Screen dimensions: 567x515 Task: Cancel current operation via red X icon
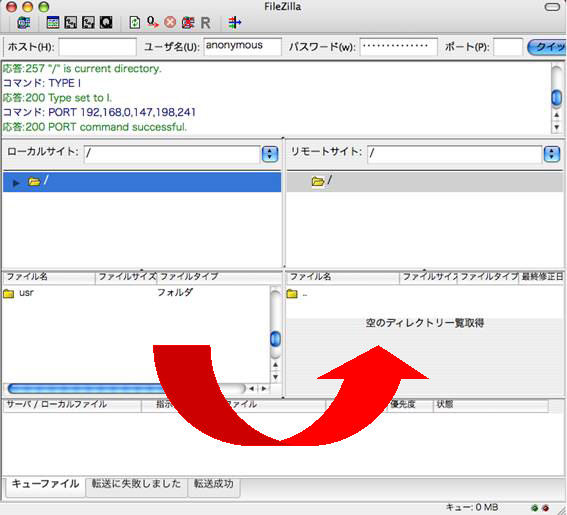click(x=170, y=22)
